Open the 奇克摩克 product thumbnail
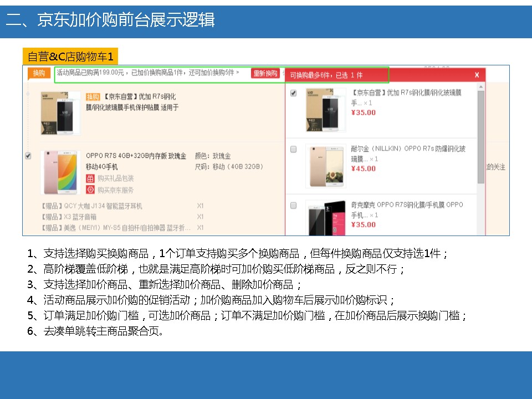 click(x=326, y=218)
